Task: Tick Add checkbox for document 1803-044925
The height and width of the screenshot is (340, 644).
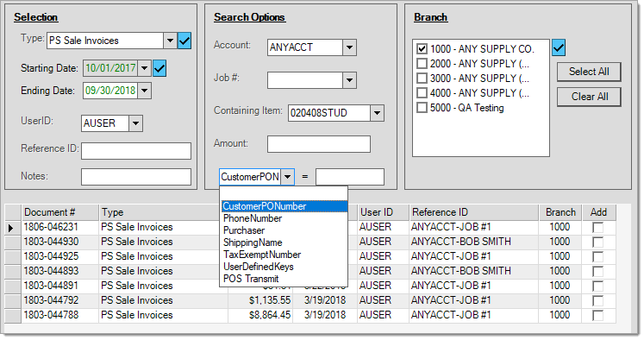Action: [597, 256]
